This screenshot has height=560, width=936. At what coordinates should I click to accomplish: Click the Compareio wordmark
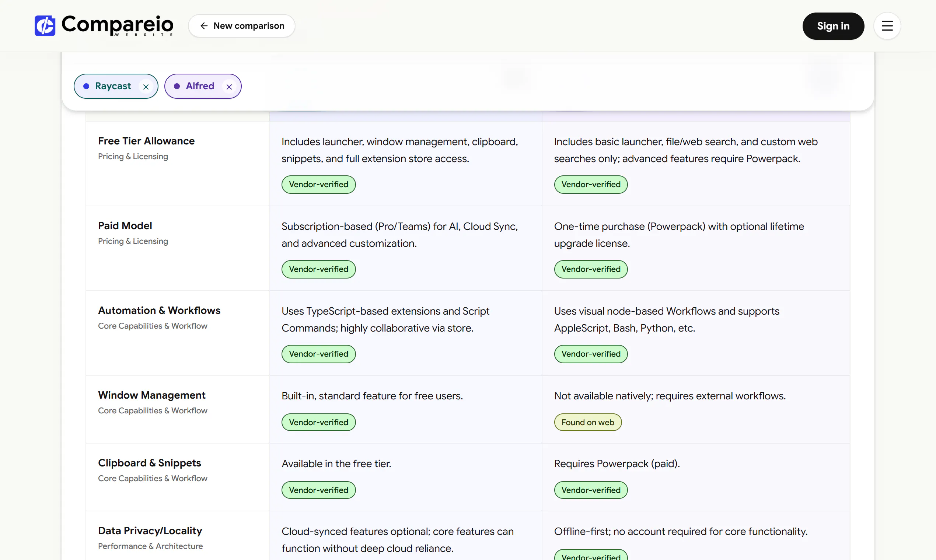tap(118, 25)
